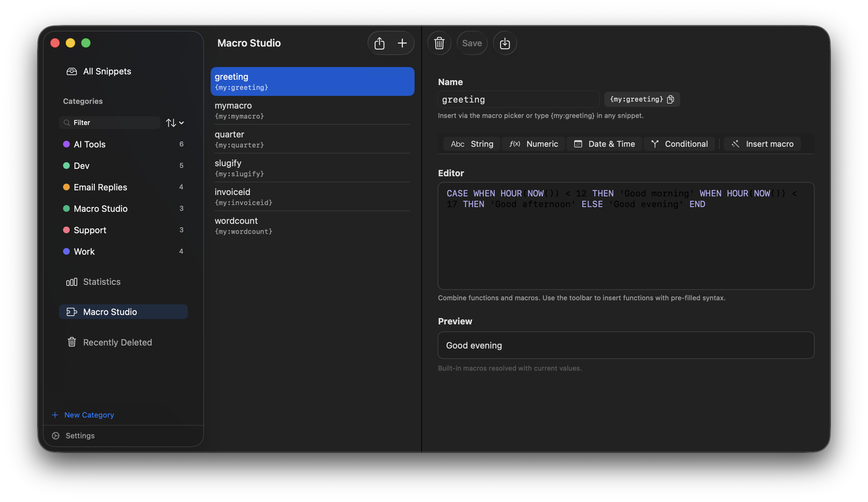Click the purple AI Tools color dot
Viewport: 868px width, 502px height.
pos(66,144)
